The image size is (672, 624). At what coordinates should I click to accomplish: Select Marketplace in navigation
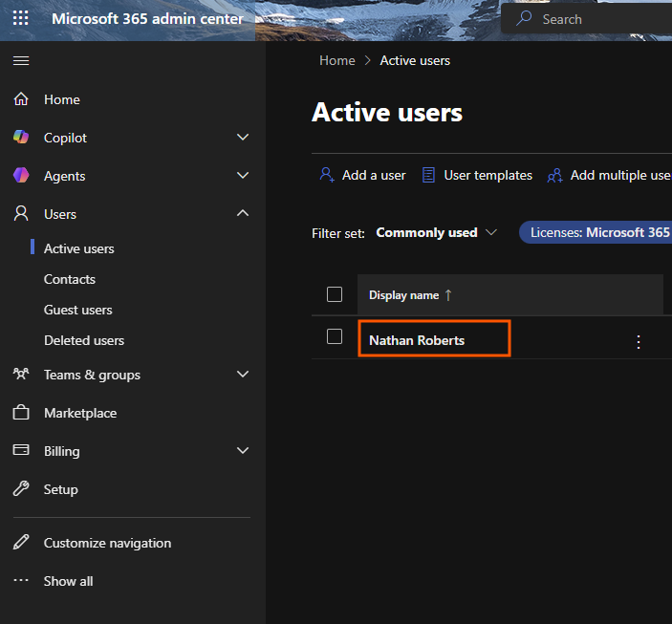pyautogui.click(x=80, y=413)
